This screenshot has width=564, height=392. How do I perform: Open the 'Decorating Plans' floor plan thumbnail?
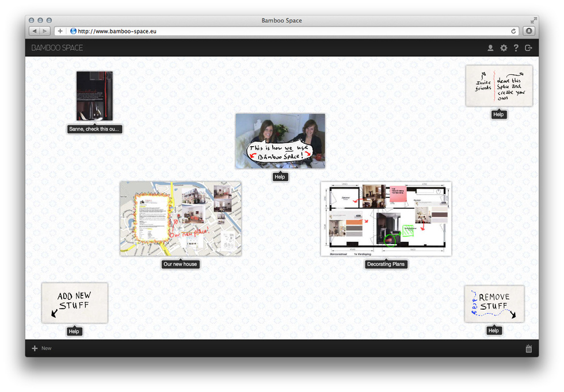pos(386,219)
